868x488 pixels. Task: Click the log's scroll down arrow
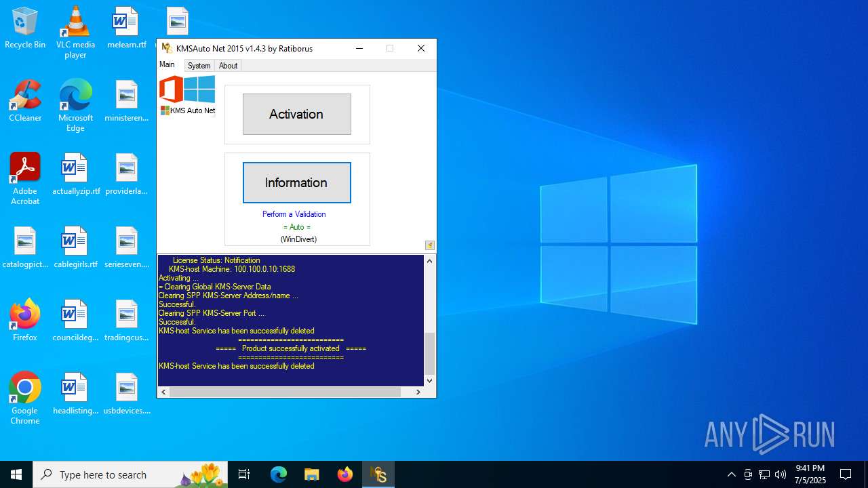[x=429, y=381]
